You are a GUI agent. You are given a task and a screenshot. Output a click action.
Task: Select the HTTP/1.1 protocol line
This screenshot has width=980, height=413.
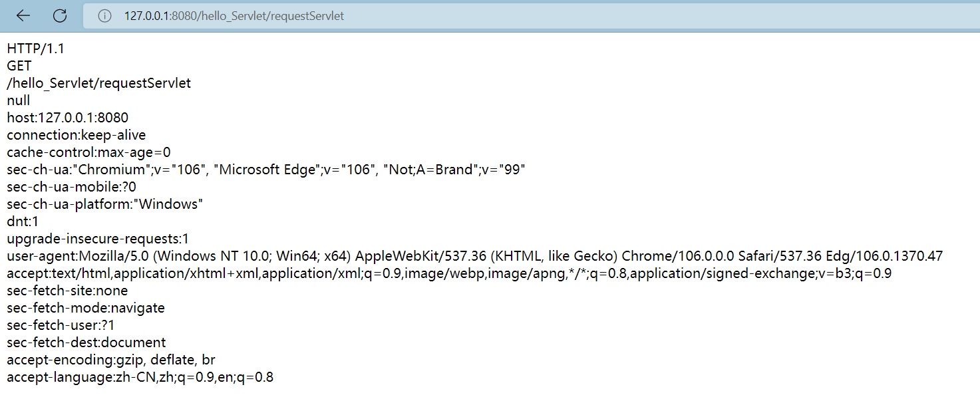click(x=35, y=49)
